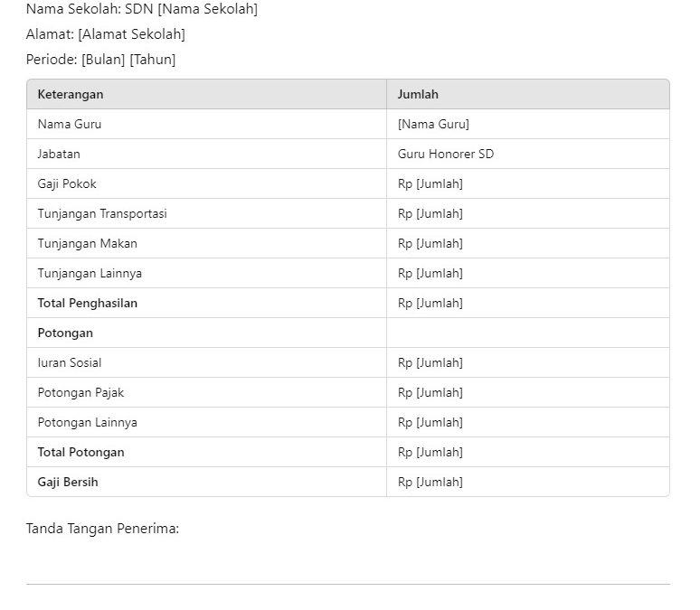Click the [Nama Guru] placeholder value
This screenshot has height=610, width=700.
pos(433,124)
